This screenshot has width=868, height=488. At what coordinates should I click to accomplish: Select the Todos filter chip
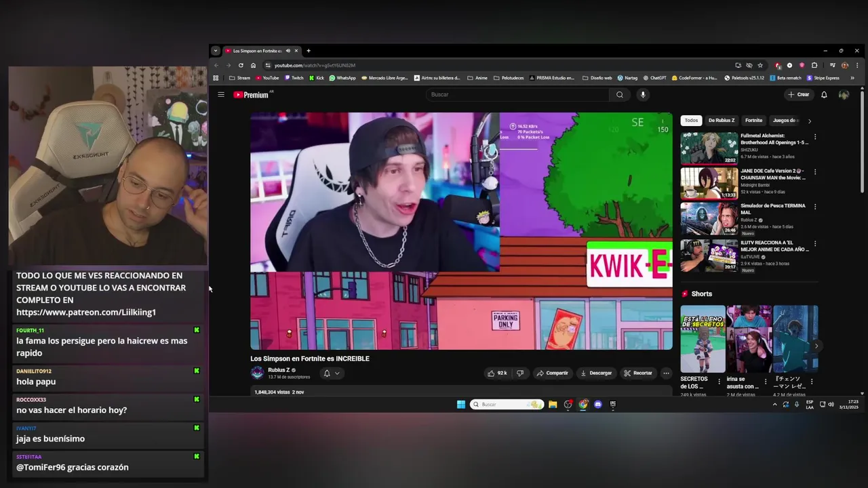691,121
